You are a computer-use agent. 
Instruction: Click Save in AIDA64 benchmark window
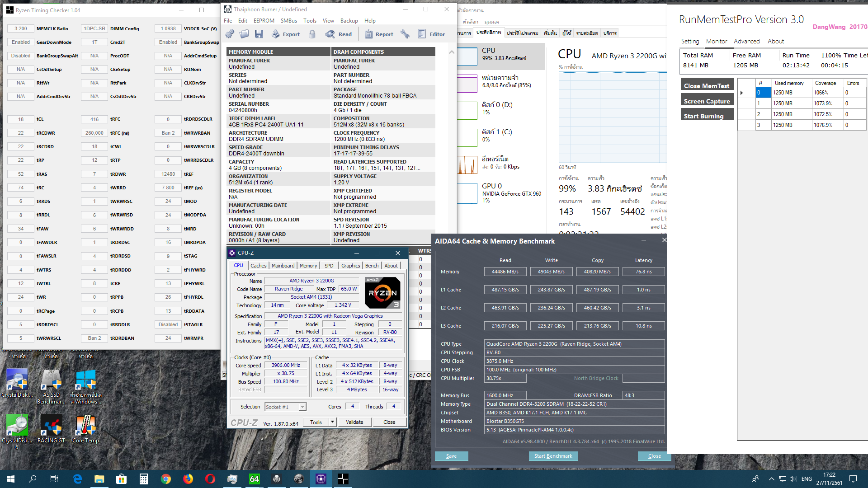[x=451, y=456]
